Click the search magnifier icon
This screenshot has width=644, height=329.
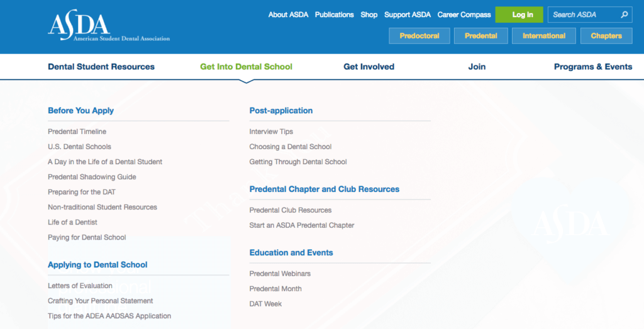[x=624, y=14]
